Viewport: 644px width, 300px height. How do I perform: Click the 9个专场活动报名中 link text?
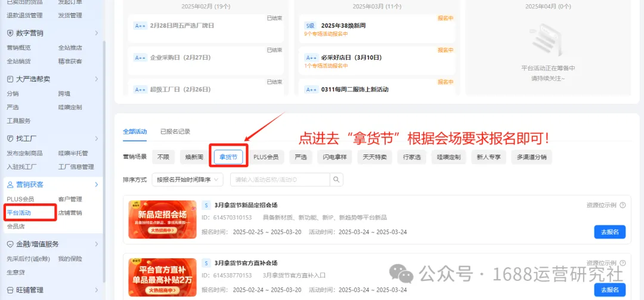coord(326,34)
